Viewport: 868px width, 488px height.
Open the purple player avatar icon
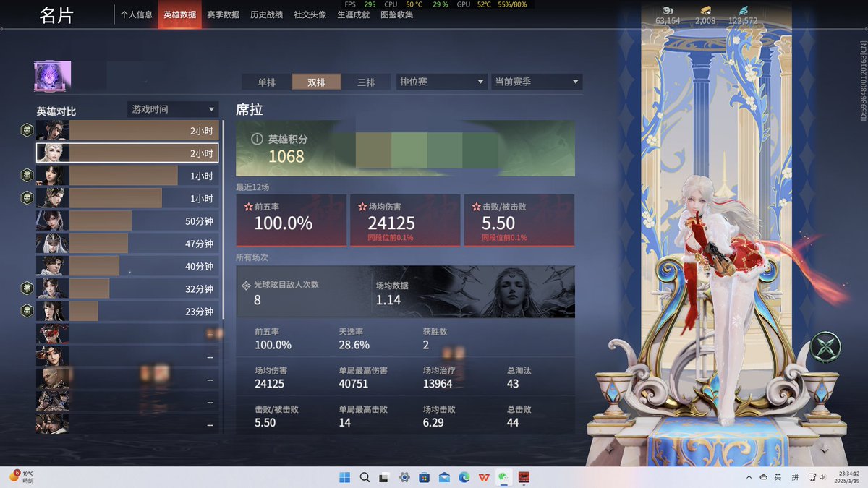click(x=53, y=77)
